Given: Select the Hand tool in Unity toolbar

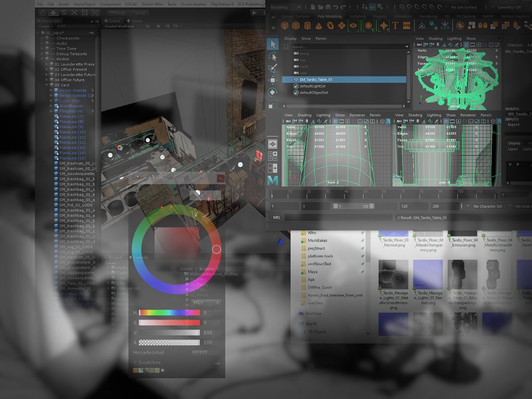Looking at the screenshot, I should tap(43, 13).
